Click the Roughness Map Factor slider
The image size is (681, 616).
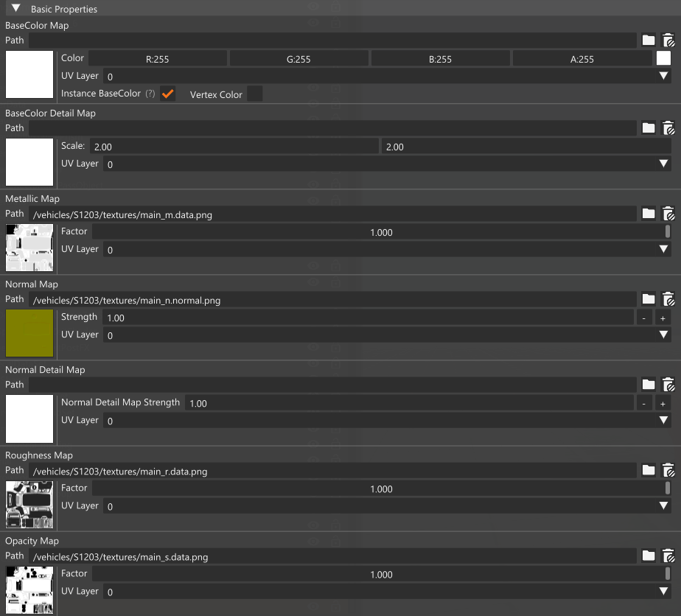point(381,489)
